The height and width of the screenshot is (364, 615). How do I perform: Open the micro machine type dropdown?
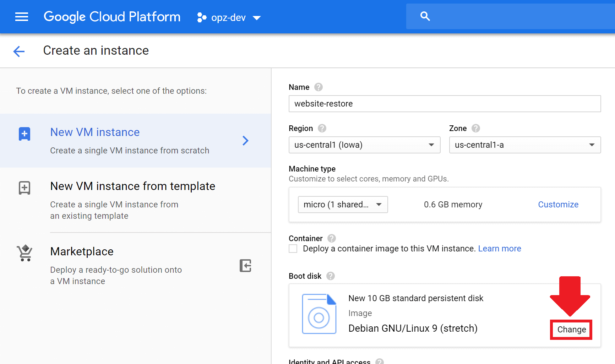pos(343,205)
